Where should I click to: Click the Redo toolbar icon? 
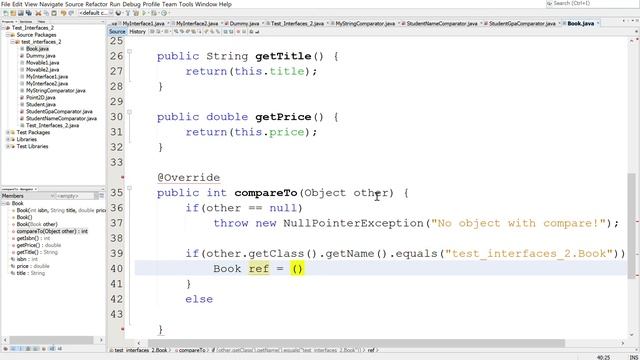pyautogui.click(x=71, y=13)
